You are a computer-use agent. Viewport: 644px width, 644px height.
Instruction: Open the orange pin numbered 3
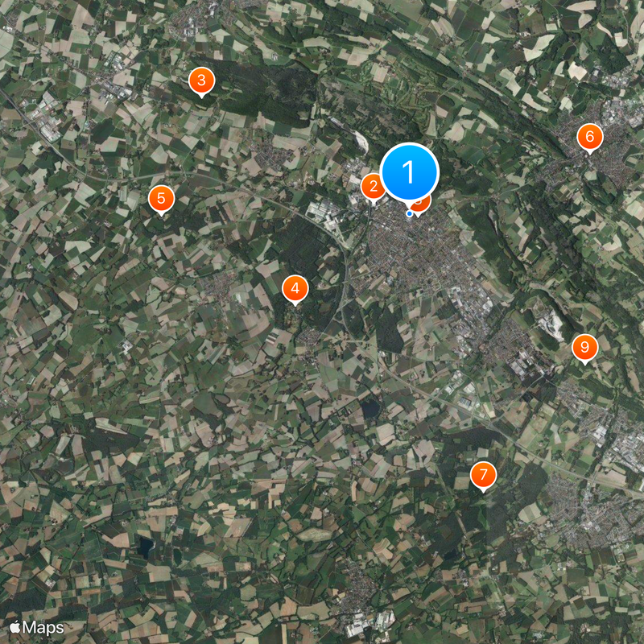[201, 81]
